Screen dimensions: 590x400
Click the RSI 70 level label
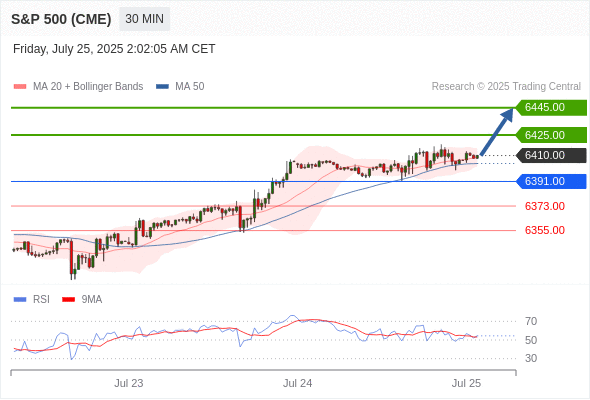coord(531,321)
